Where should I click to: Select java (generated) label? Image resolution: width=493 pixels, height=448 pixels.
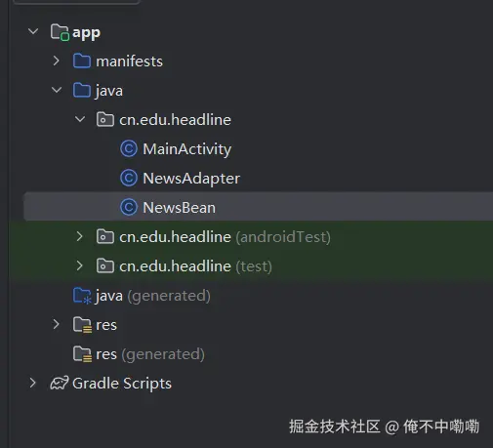coord(153,296)
